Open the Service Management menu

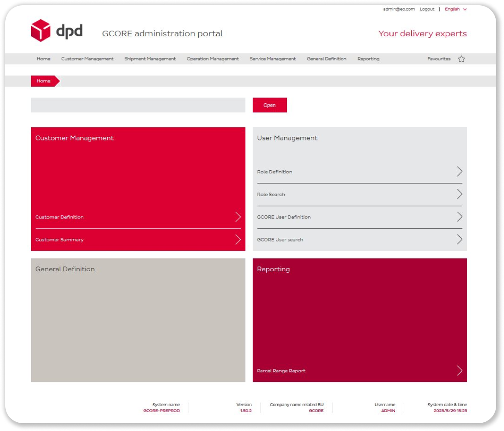click(x=272, y=59)
